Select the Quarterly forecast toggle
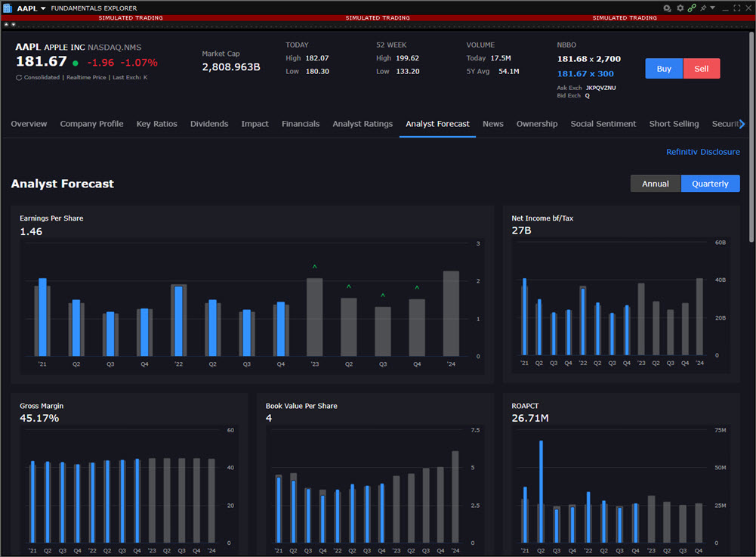This screenshot has width=756, height=557. click(710, 184)
